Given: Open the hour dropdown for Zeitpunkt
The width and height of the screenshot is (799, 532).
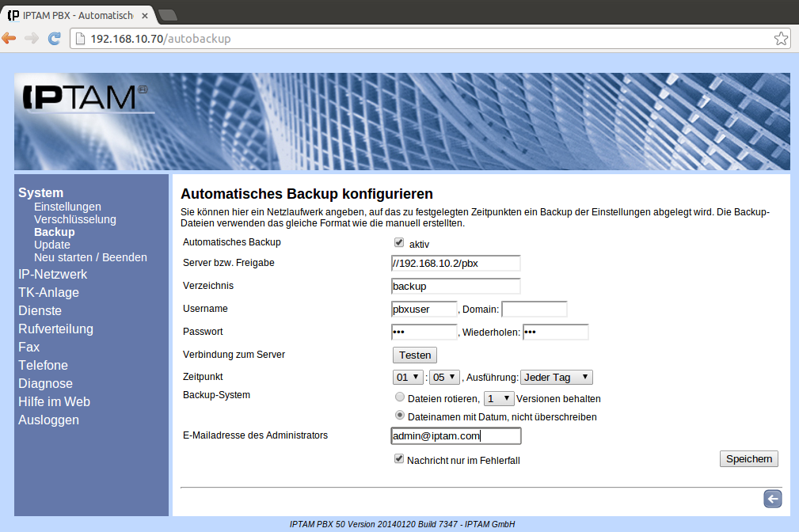Looking at the screenshot, I should 408,378.
